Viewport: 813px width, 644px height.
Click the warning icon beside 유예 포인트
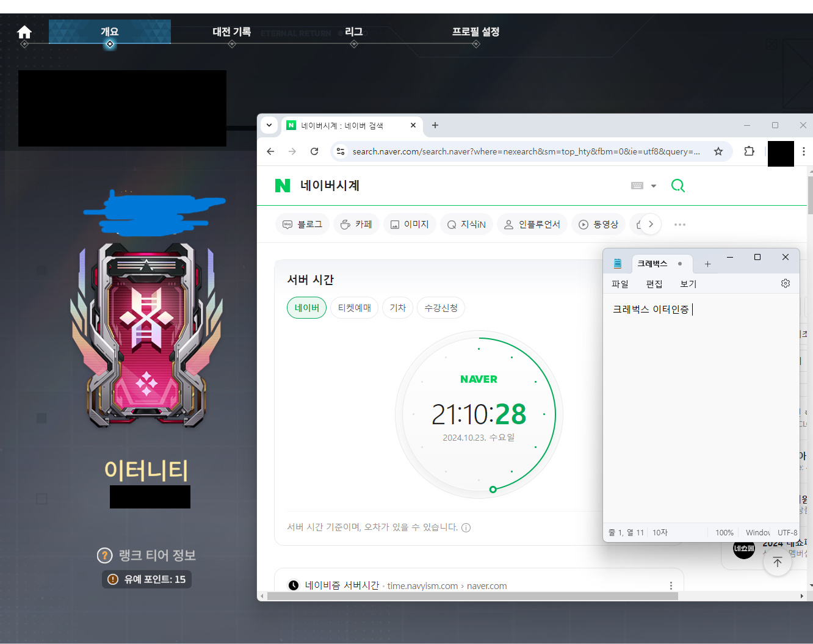click(x=113, y=579)
